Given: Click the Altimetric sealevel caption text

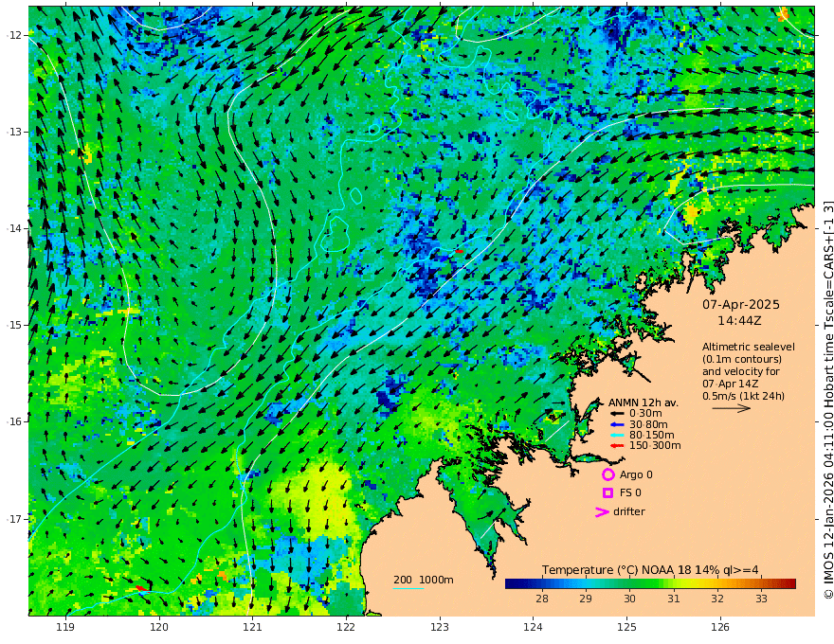Looking at the screenshot, I should [x=749, y=347].
